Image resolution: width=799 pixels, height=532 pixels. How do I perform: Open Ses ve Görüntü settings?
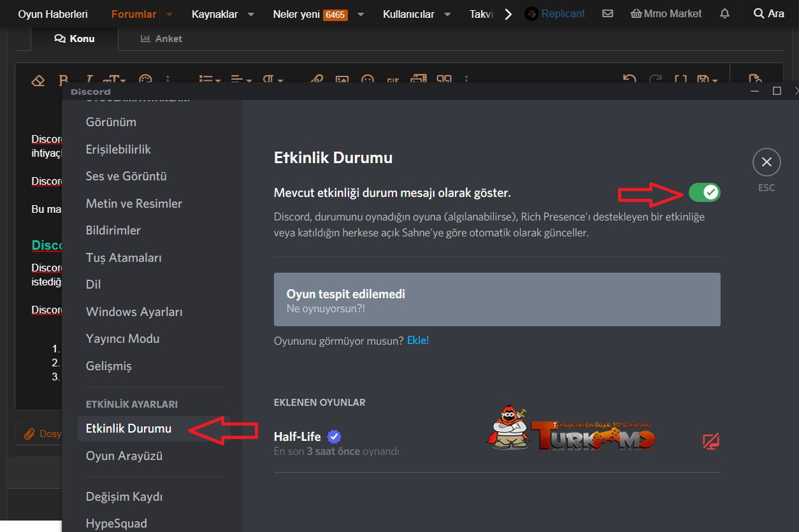126,176
